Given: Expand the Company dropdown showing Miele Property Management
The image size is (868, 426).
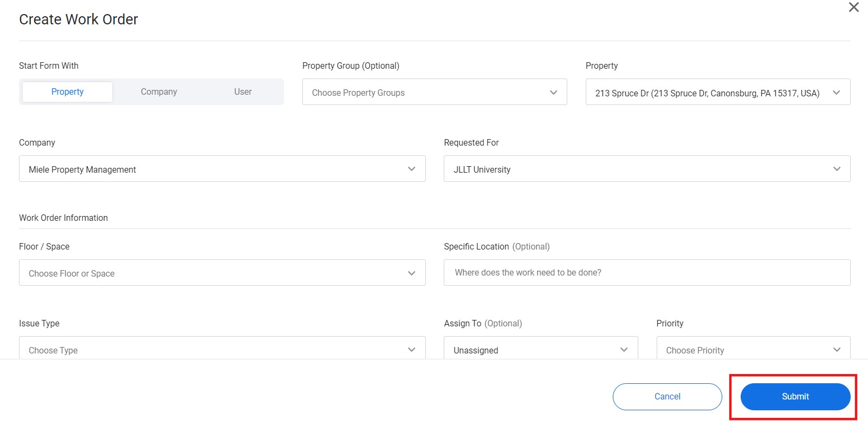Looking at the screenshot, I should pos(211,169).
